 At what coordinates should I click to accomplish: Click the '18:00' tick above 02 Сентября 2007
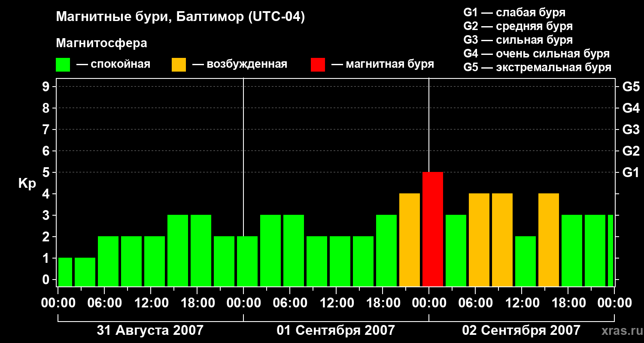tap(568, 303)
